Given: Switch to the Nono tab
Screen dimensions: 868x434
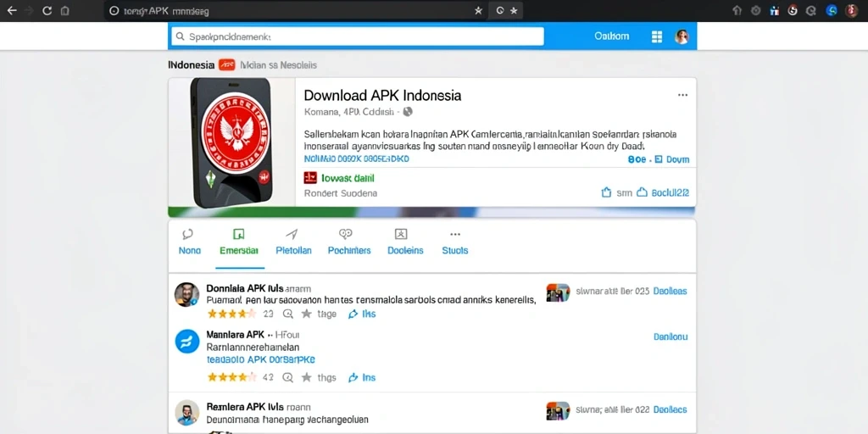Looking at the screenshot, I should [189, 242].
